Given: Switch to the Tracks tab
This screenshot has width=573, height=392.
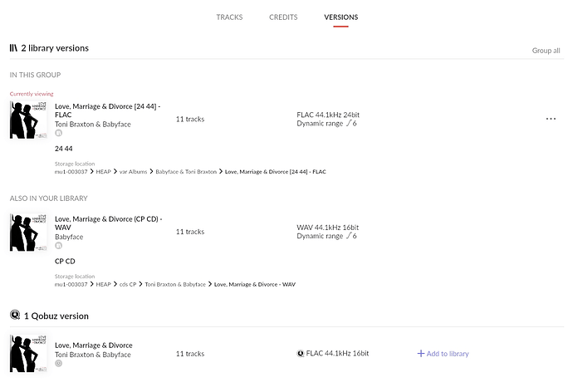Looking at the screenshot, I should (x=229, y=17).
